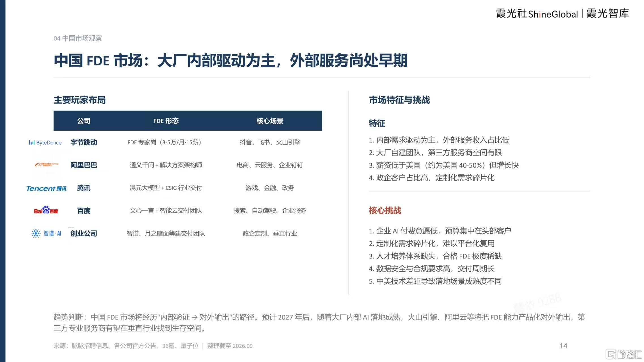Click the 智谱、月之暗面等建交付团队 cell
The image size is (644, 362).
coord(166,234)
